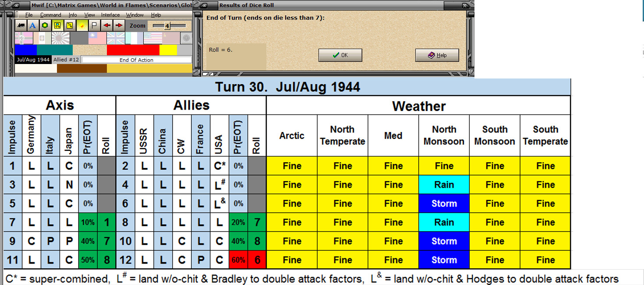Click the red color bar

133,50
